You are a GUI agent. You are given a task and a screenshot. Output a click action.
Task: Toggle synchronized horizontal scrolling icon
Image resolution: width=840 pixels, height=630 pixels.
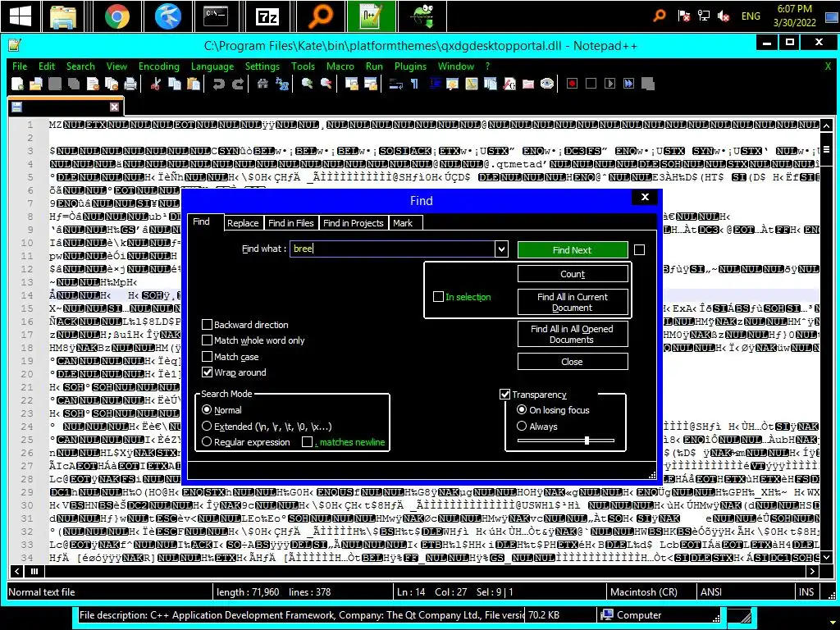370,84
